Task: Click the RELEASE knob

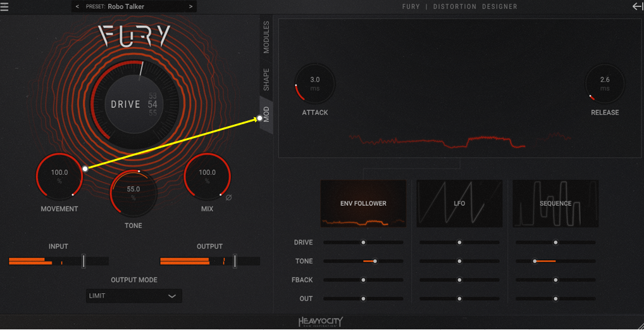Action: [x=605, y=84]
